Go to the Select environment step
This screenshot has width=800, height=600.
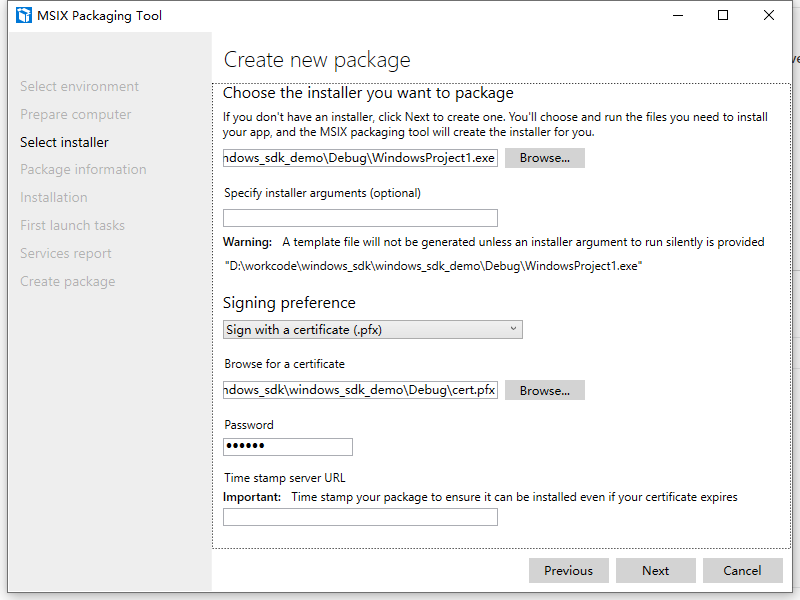[x=79, y=87]
